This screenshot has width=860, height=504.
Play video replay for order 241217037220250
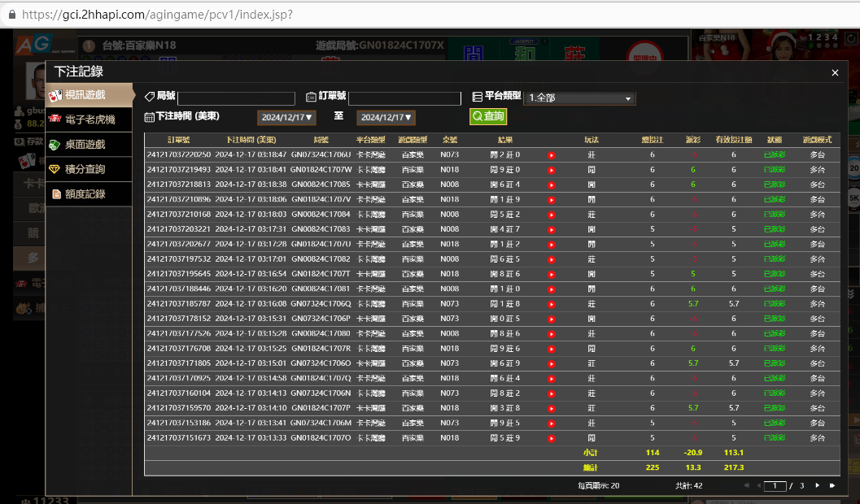pyautogui.click(x=551, y=155)
